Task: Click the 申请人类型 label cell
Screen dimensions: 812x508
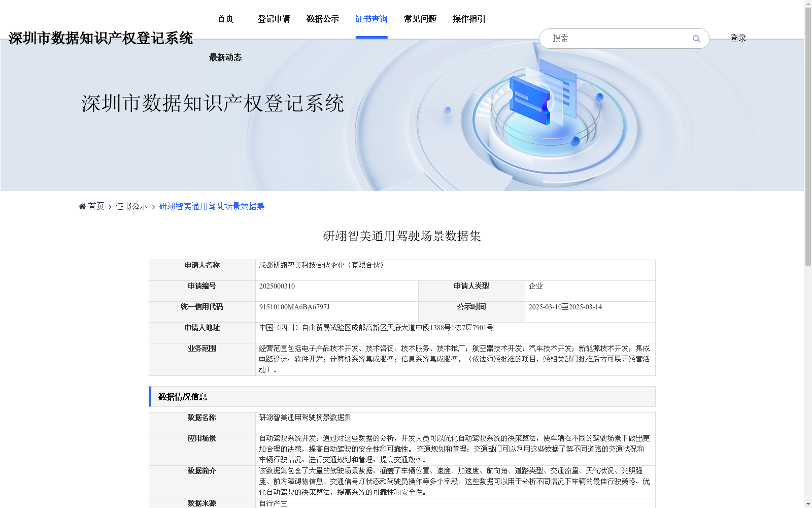Action: pyautogui.click(x=471, y=291)
